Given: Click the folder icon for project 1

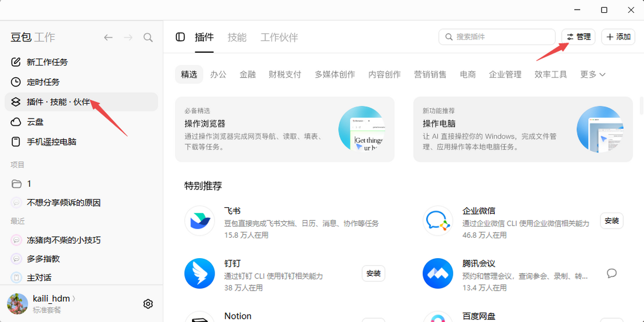Looking at the screenshot, I should (16, 184).
